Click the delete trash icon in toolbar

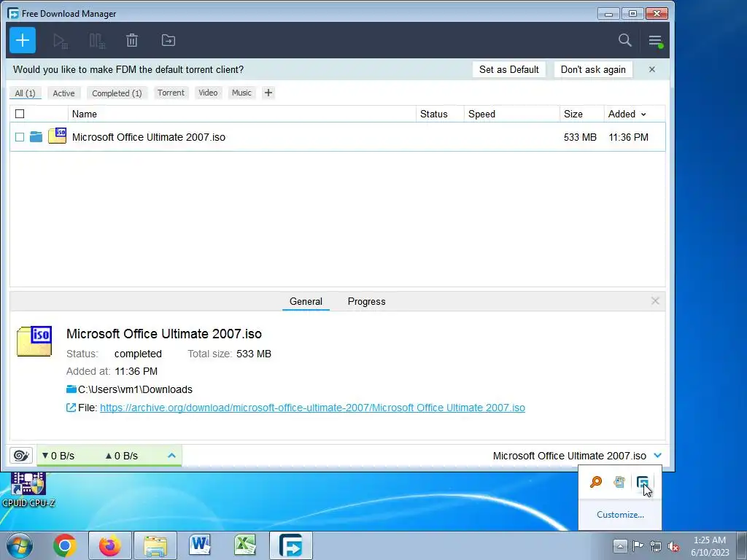click(132, 41)
